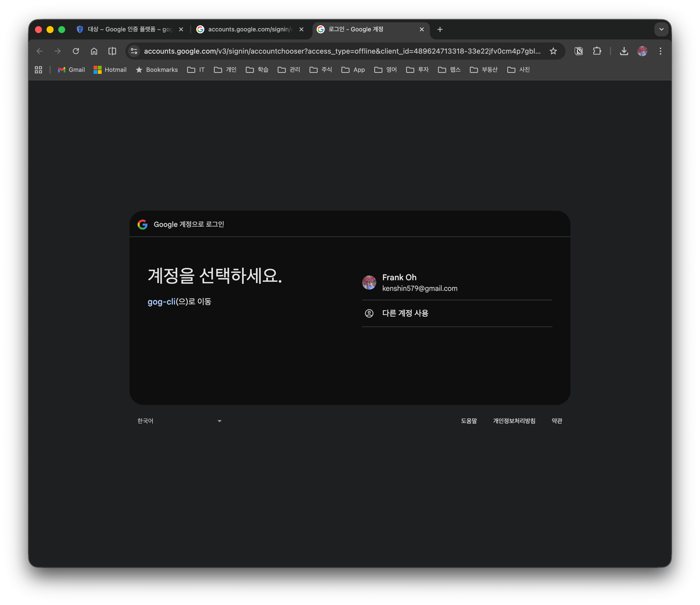
Task: Open the Downloads icon in the toolbar
Action: pyautogui.click(x=624, y=51)
